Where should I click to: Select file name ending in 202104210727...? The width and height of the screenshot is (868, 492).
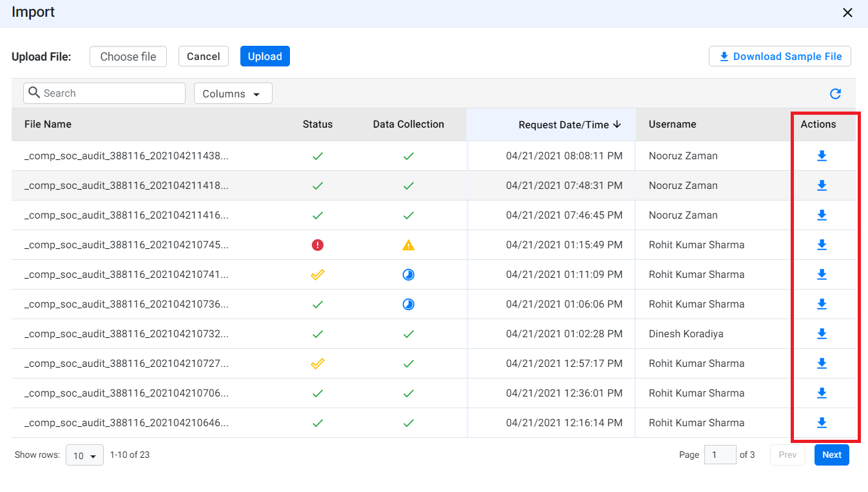(x=126, y=364)
